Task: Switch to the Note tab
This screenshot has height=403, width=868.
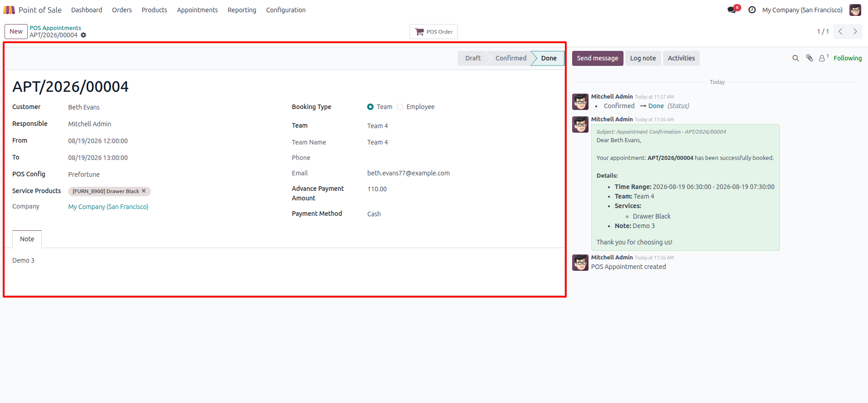Action: 27,239
